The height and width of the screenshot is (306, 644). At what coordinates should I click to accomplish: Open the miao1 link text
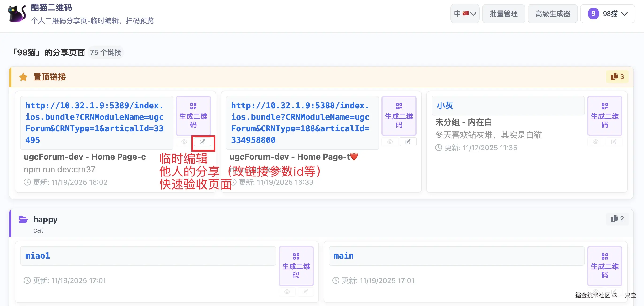tap(38, 256)
